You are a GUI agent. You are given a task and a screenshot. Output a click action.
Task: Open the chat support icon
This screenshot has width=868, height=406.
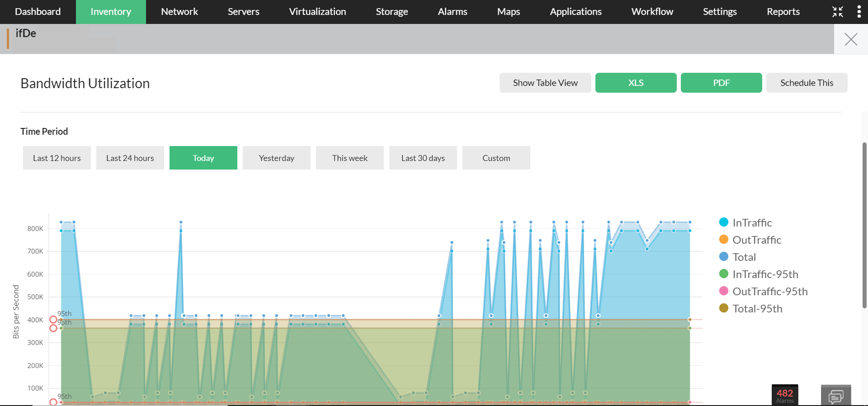click(x=835, y=397)
